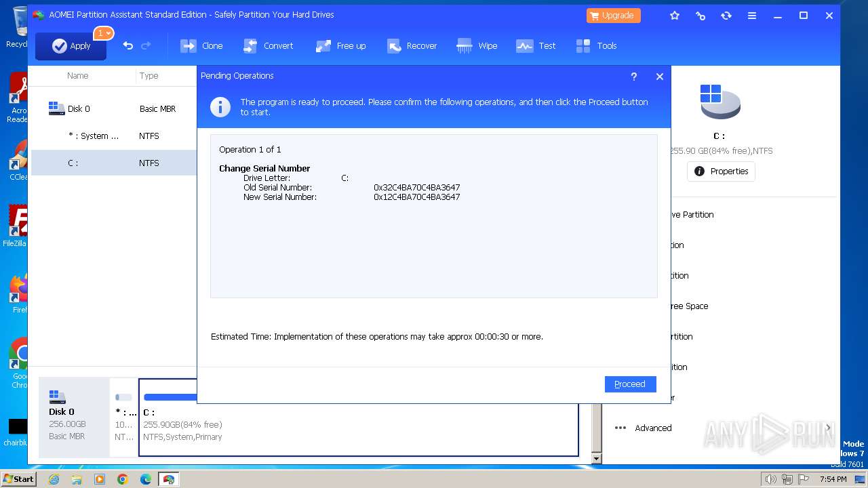Click the scroll down arrow in disk map
This screenshot has width=868, height=488.
pyautogui.click(x=597, y=459)
